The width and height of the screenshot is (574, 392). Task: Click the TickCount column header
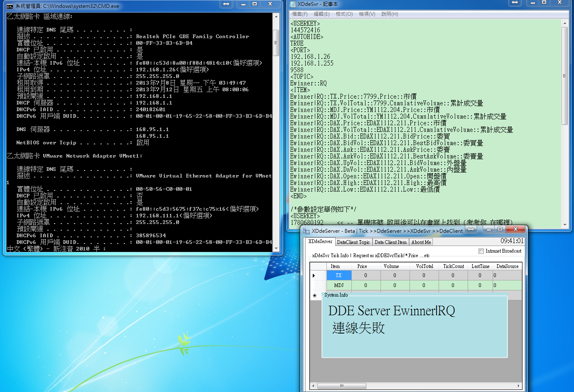(454, 266)
